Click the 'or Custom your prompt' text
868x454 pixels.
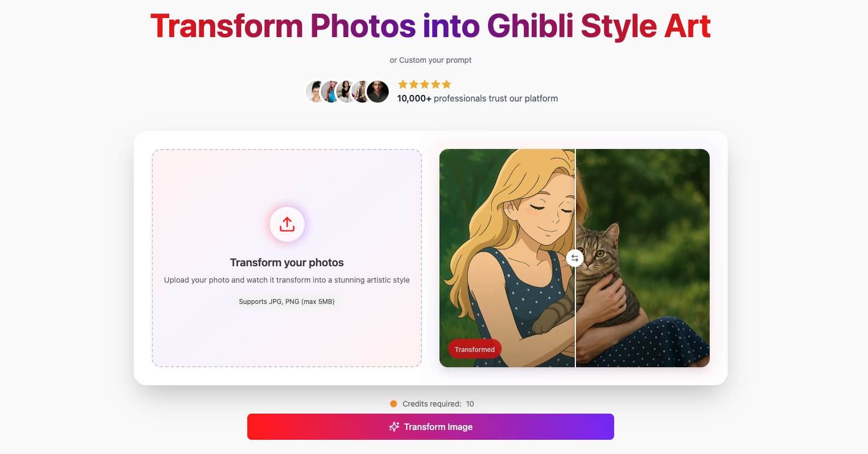pyautogui.click(x=431, y=60)
